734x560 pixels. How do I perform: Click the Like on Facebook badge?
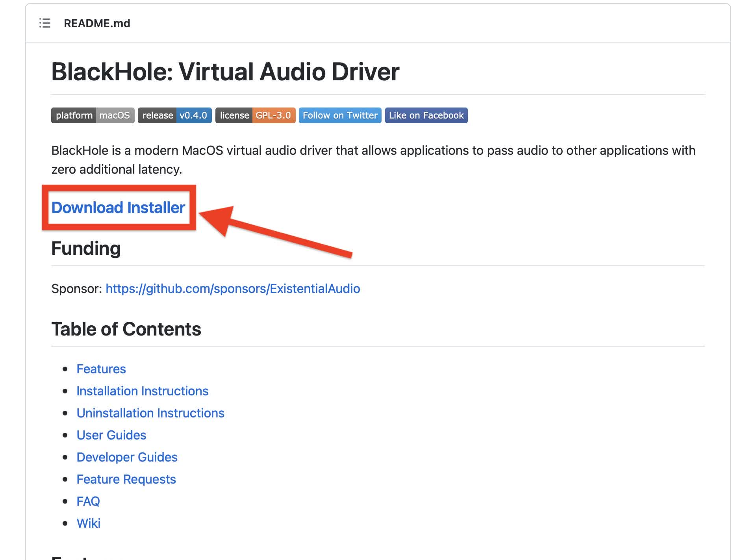(426, 115)
